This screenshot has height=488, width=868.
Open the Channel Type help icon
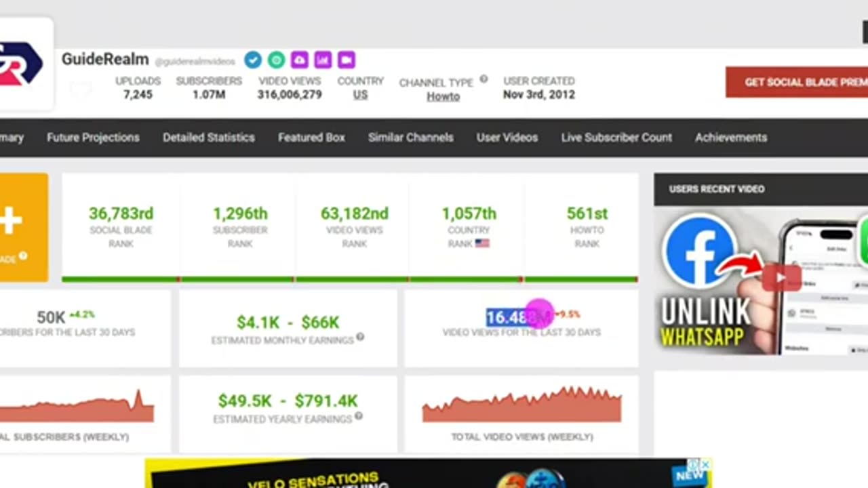484,79
